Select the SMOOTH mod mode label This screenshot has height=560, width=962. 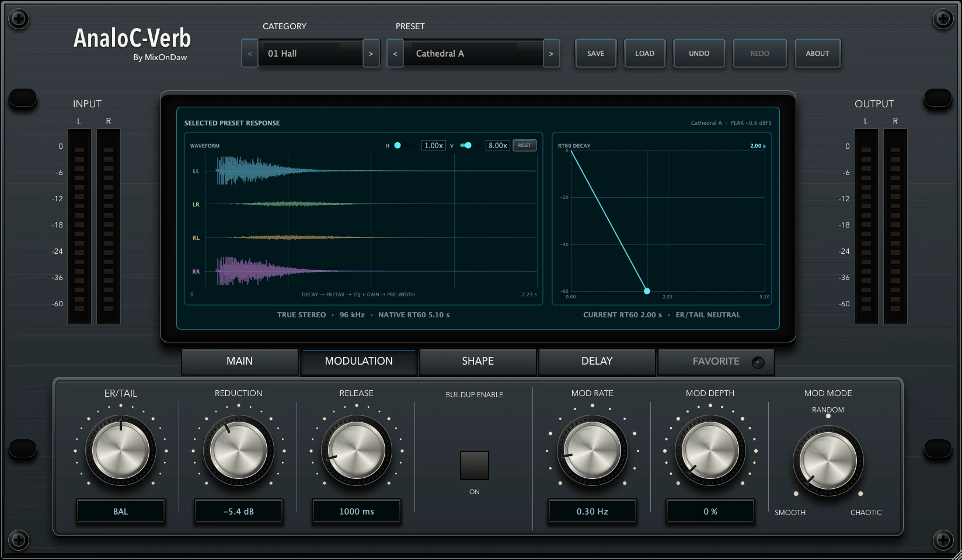click(790, 513)
